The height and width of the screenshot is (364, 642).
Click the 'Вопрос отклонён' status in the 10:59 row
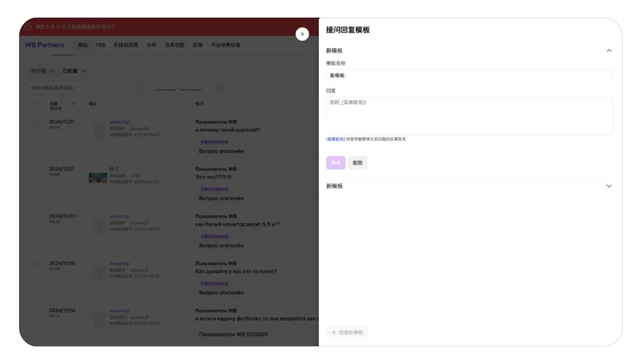(x=221, y=198)
